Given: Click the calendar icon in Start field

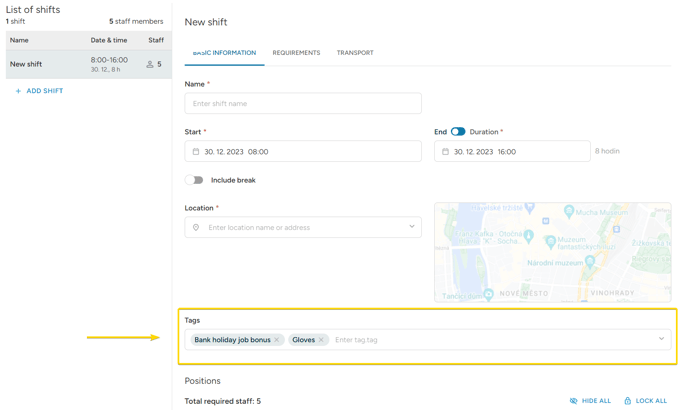Looking at the screenshot, I should 196,152.
